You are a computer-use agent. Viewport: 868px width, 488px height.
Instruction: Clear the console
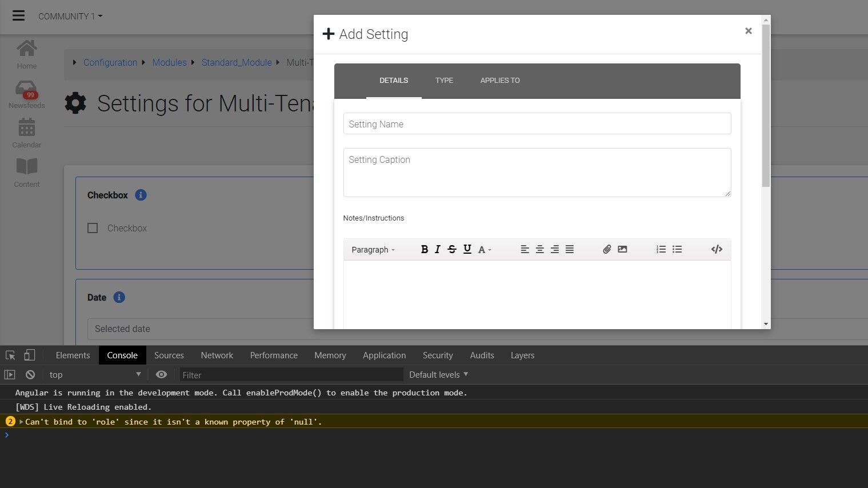(x=30, y=375)
